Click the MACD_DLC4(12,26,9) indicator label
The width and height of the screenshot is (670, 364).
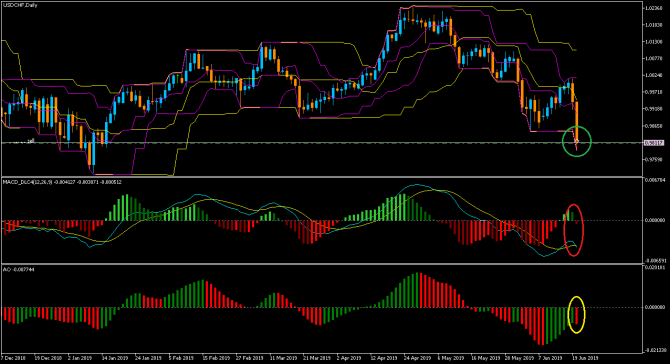pos(62,182)
